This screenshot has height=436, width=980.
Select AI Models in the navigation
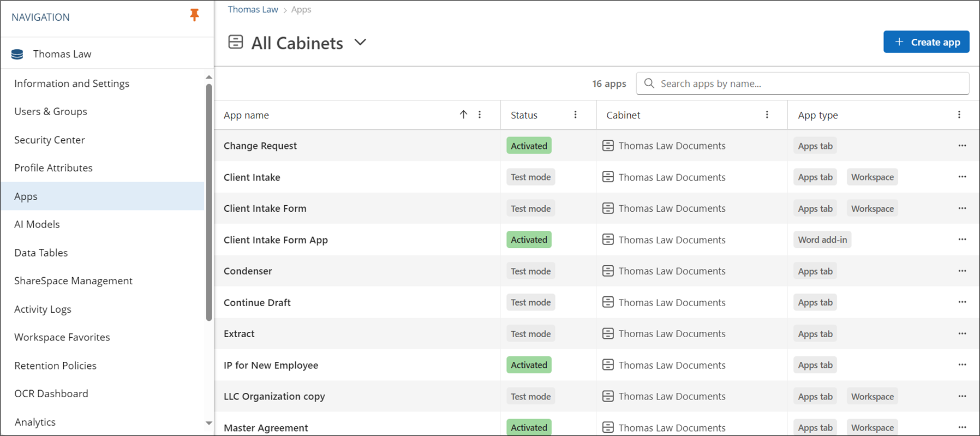pyautogui.click(x=37, y=224)
